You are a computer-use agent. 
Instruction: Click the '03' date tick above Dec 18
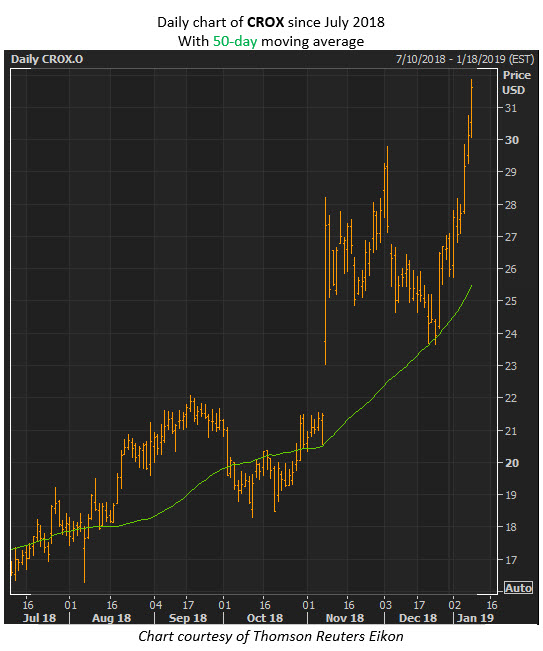(x=385, y=605)
